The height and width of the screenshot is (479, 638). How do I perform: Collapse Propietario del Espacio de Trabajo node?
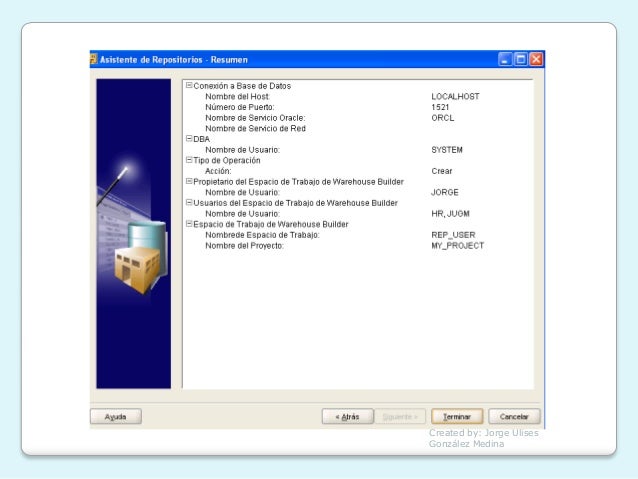point(189,181)
